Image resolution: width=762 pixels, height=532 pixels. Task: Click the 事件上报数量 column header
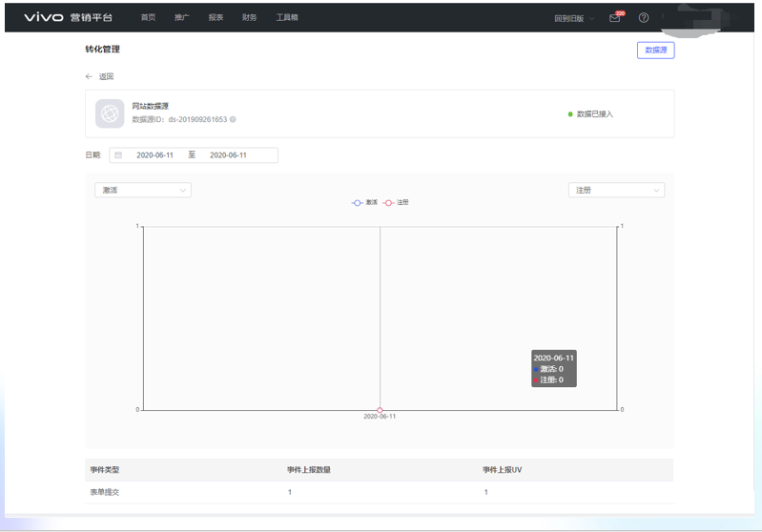tap(309, 470)
